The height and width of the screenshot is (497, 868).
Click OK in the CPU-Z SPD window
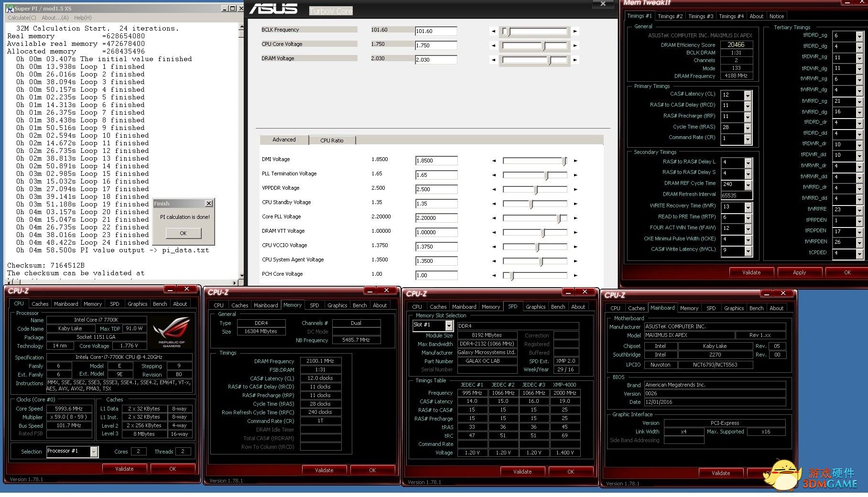(571, 472)
